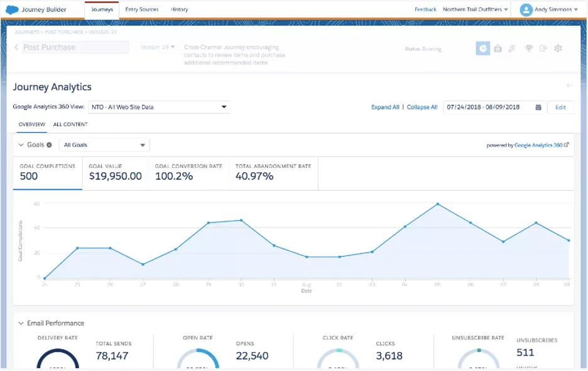Select the Goal Value metric tile
The height and width of the screenshot is (371, 588).
(x=115, y=173)
